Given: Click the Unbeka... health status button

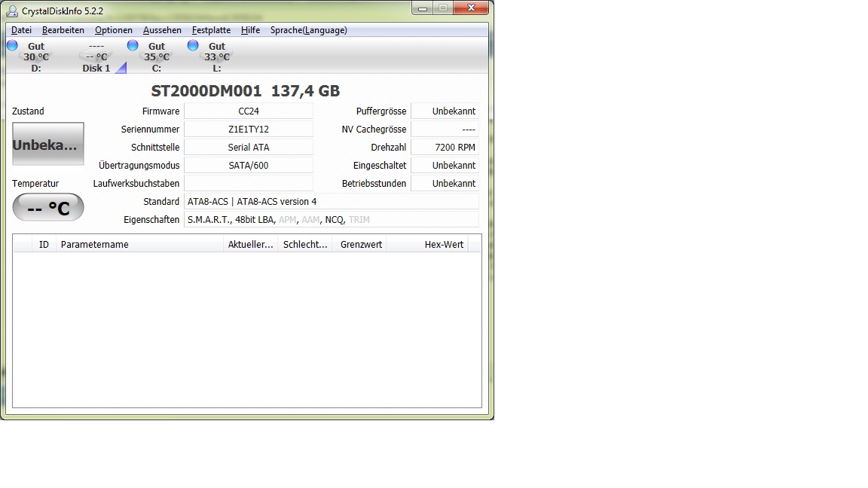Looking at the screenshot, I should (48, 144).
